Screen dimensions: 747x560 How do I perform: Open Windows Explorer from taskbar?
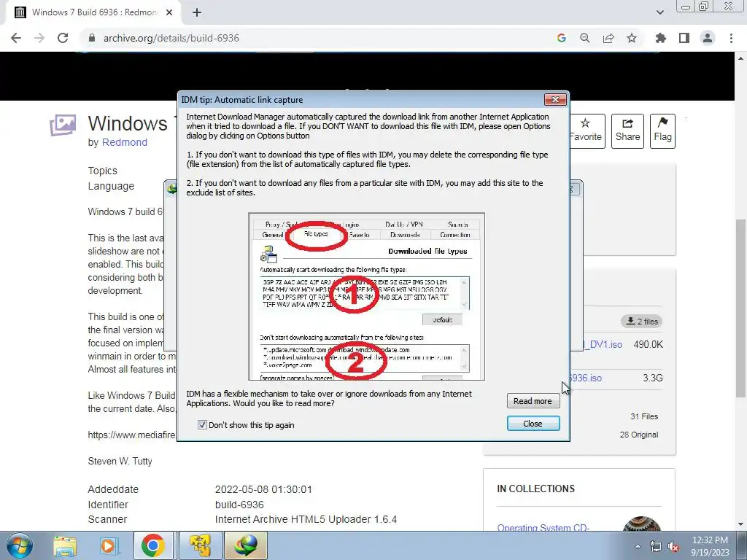click(x=65, y=545)
